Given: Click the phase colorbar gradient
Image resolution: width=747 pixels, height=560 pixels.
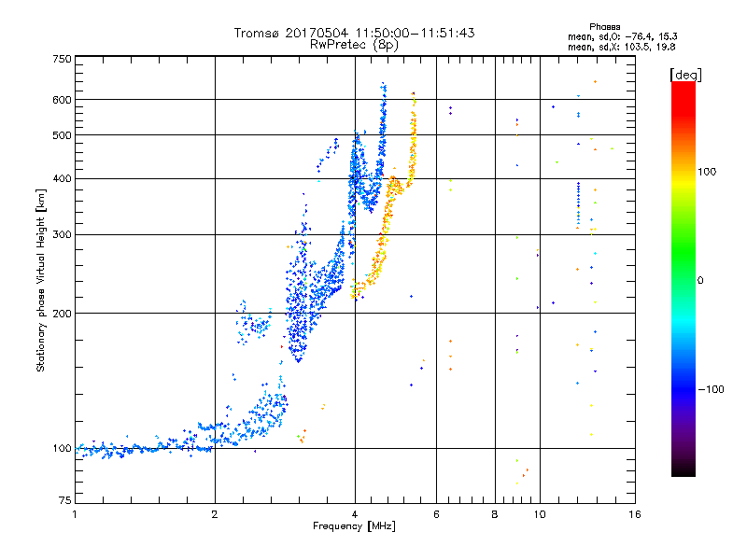Looking at the screenshot, I should pyautogui.click(x=684, y=278).
